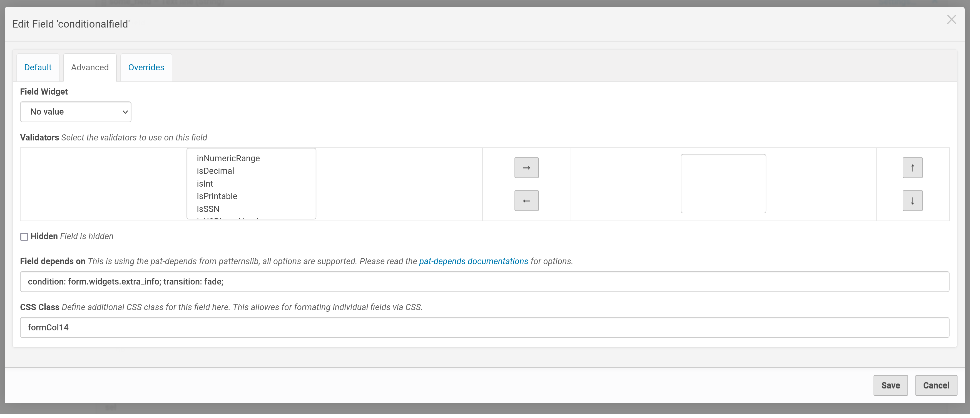Move validator back left with arrow button

[x=526, y=200]
